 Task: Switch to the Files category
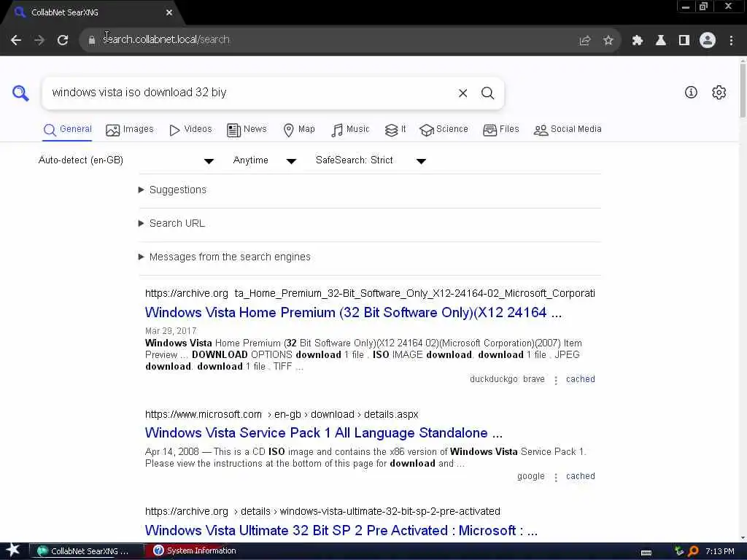pos(500,130)
